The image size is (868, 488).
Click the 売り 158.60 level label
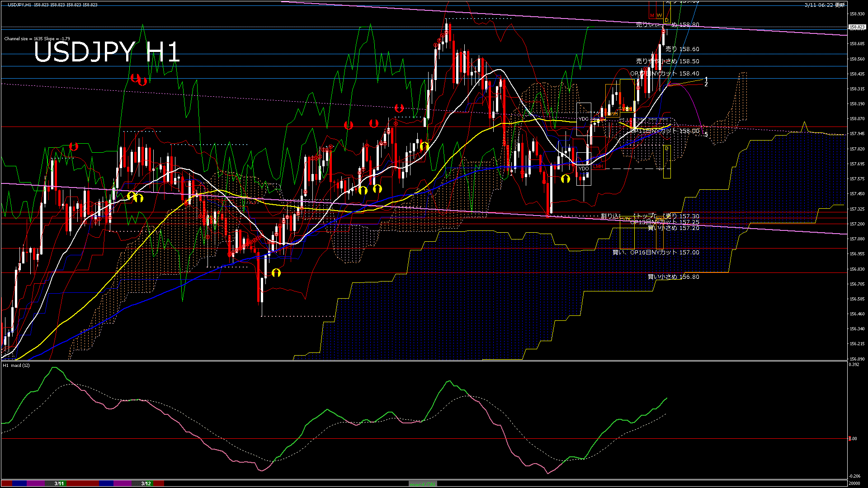[682, 49]
